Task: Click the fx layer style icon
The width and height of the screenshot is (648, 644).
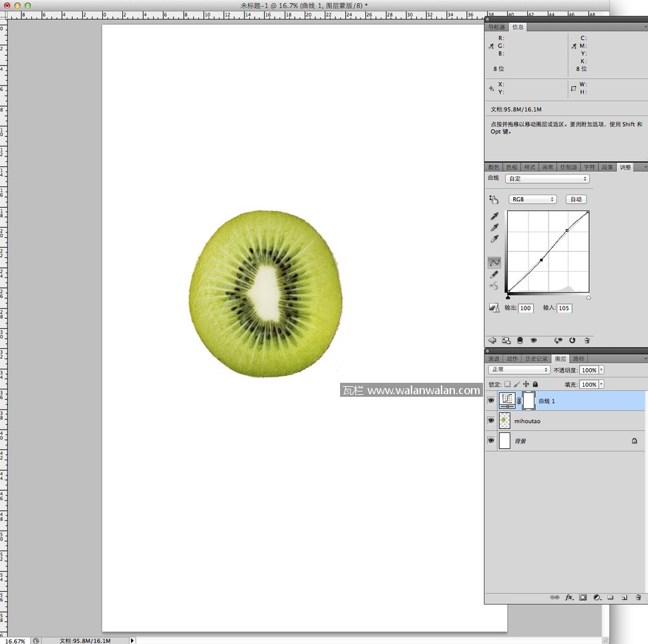Action: click(570, 597)
